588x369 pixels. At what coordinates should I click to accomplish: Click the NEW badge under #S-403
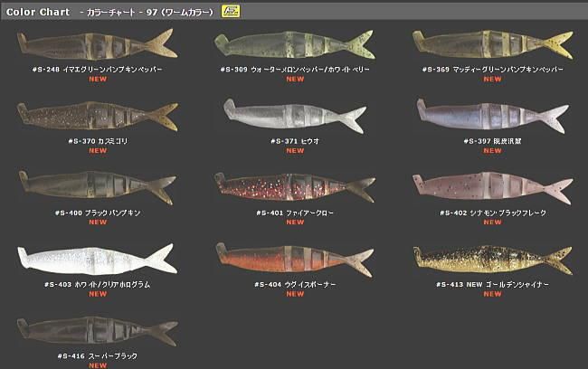[x=98, y=294]
